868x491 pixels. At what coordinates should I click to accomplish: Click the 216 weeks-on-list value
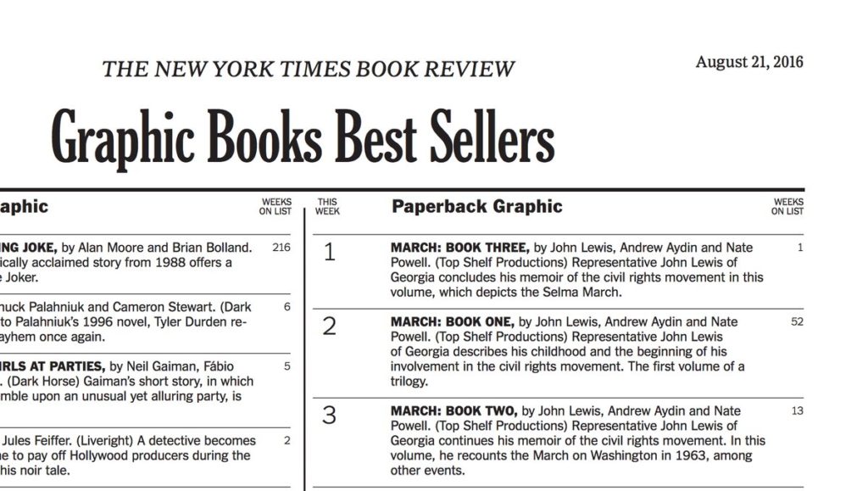281,248
